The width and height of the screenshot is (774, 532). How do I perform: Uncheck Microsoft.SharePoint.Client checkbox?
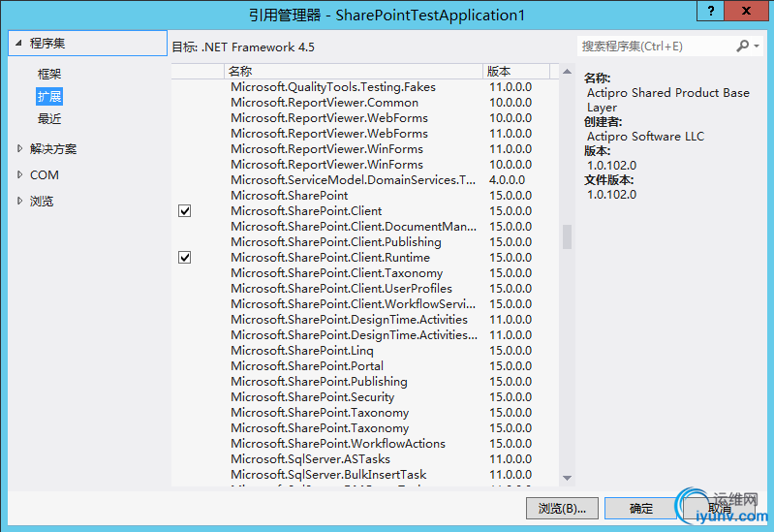pyautogui.click(x=185, y=211)
